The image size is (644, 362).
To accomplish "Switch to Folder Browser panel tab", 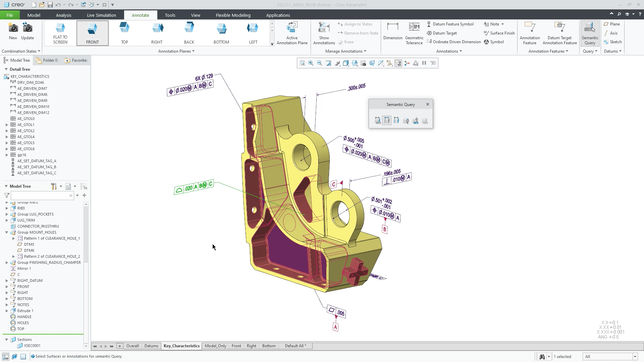I will click(47, 60).
